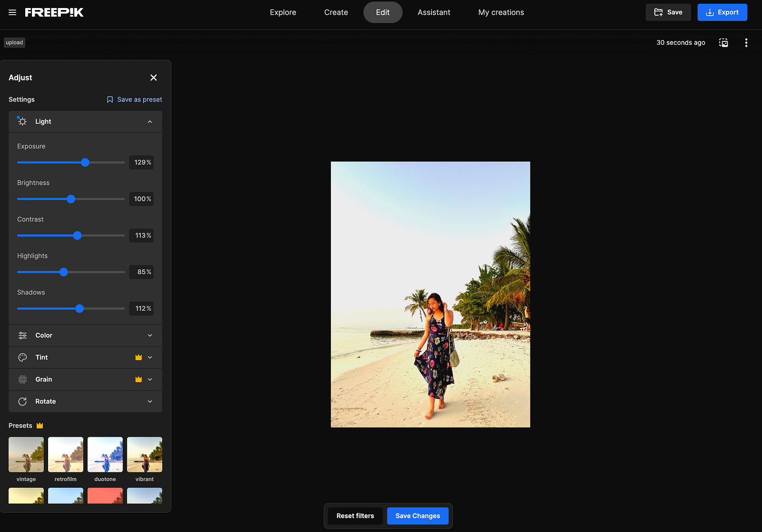The image size is (762, 532).
Task: Click Reset filters button
Action: point(355,516)
